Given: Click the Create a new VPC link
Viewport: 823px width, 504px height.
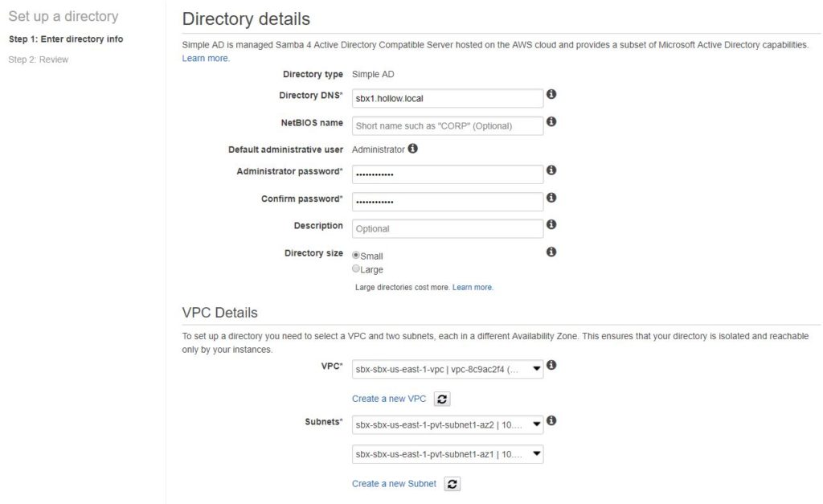Looking at the screenshot, I should tap(389, 399).
